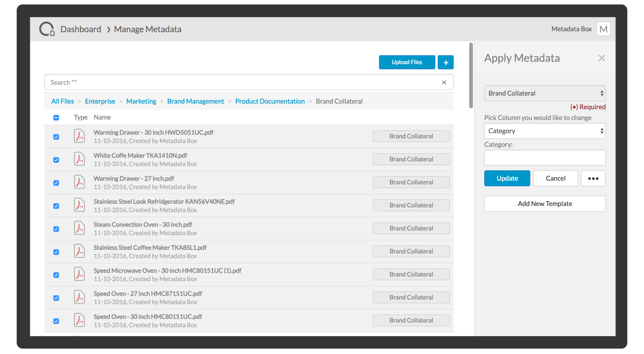This screenshot has height=354, width=644.
Task: Uncheck Speed Microwave Oven 30 inch
Action: [x=56, y=274]
